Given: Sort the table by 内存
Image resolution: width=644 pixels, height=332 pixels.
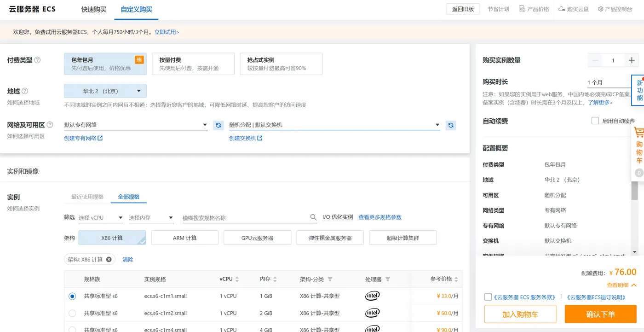Looking at the screenshot, I should pos(275,279).
